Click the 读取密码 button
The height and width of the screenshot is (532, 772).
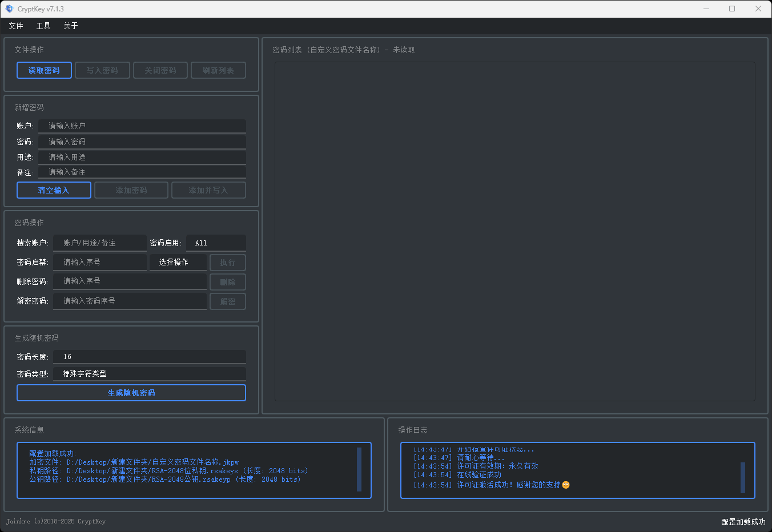(x=44, y=70)
